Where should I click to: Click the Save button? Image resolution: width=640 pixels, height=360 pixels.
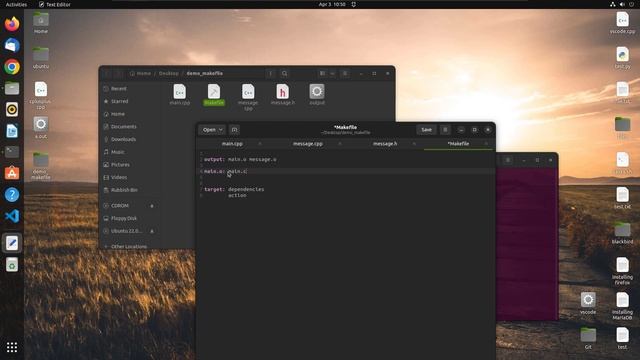tap(427, 130)
